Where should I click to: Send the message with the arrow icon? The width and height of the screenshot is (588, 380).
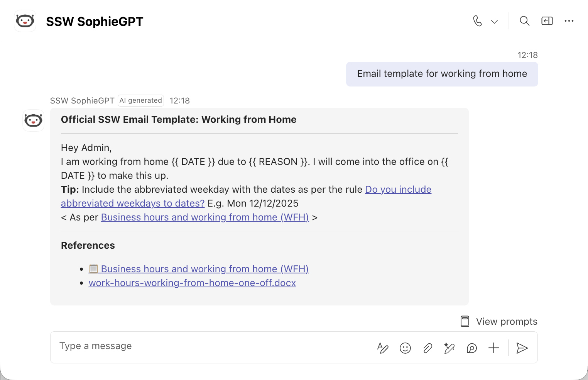coord(522,348)
